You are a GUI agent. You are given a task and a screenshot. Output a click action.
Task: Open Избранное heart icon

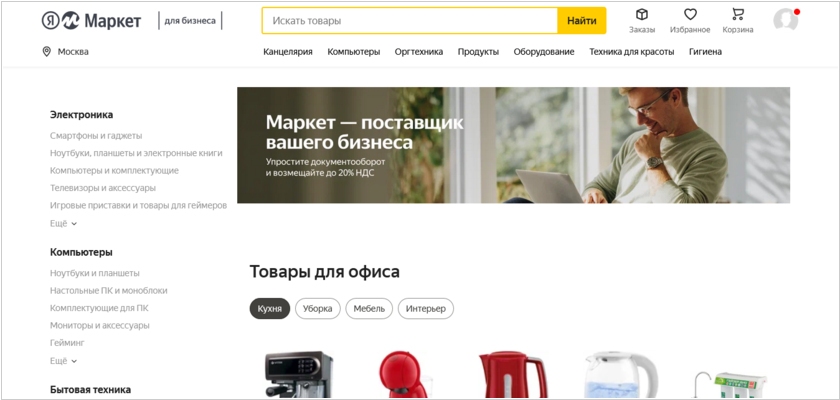690,15
